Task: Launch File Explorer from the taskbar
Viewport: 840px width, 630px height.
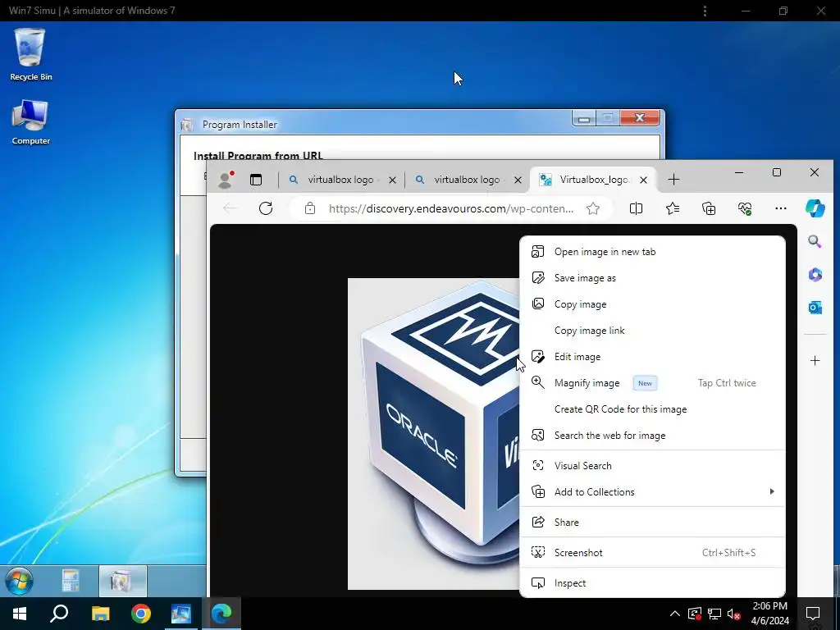Action: coord(100,614)
